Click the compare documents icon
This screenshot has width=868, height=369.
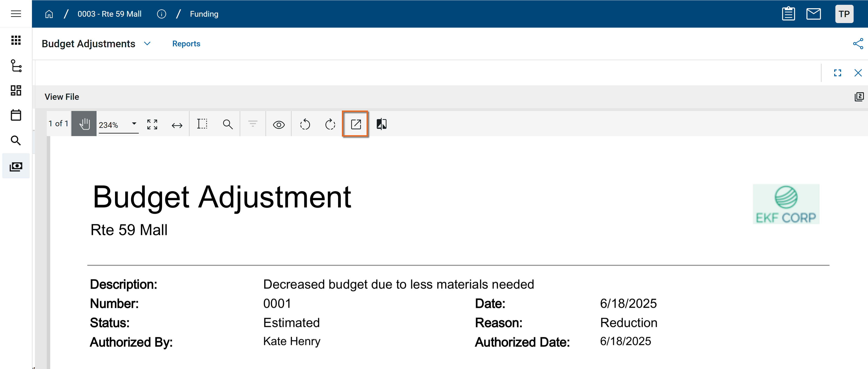381,124
